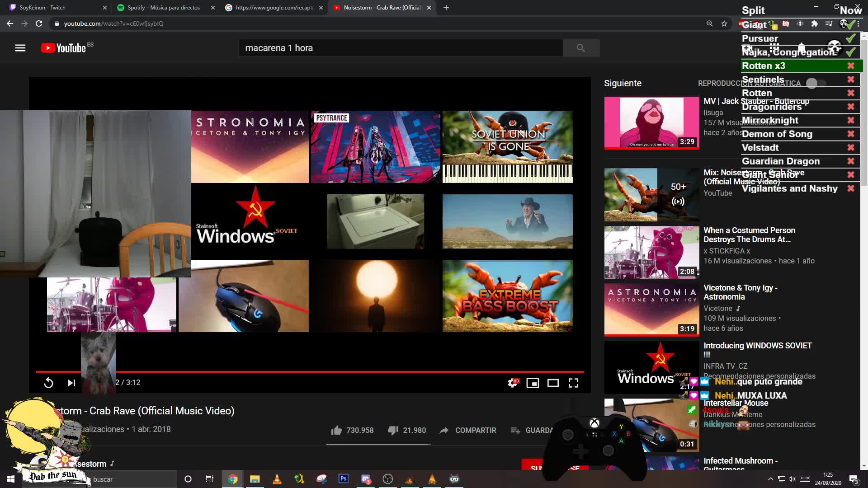Open Vicetone & Tony Igy - Astronomia link
Image resolution: width=868 pixels, height=488 pixels.
(740, 292)
